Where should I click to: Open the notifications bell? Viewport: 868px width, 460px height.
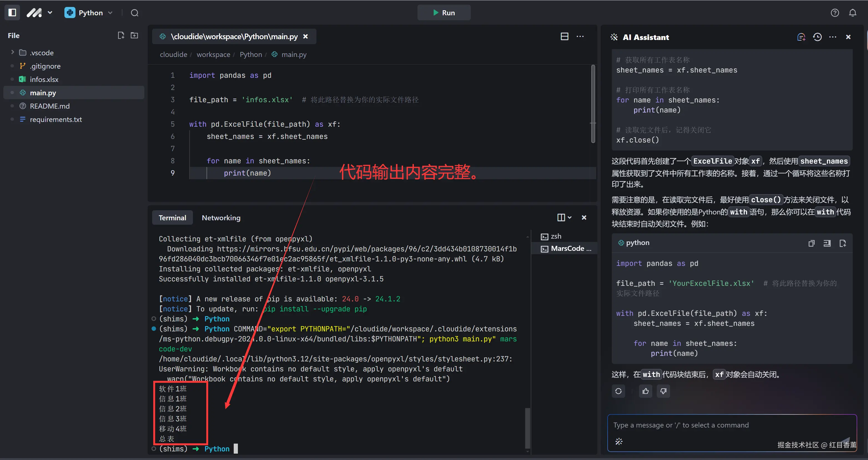pyautogui.click(x=852, y=13)
